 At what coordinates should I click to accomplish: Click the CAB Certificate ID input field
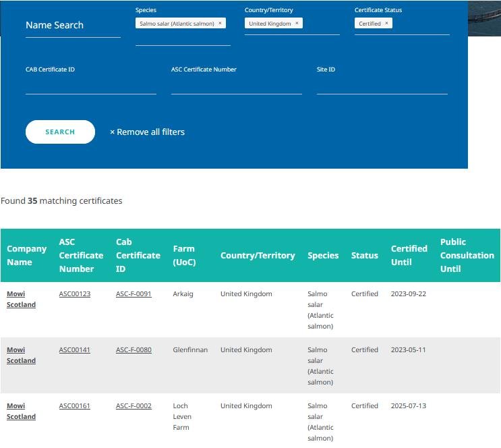coord(90,85)
